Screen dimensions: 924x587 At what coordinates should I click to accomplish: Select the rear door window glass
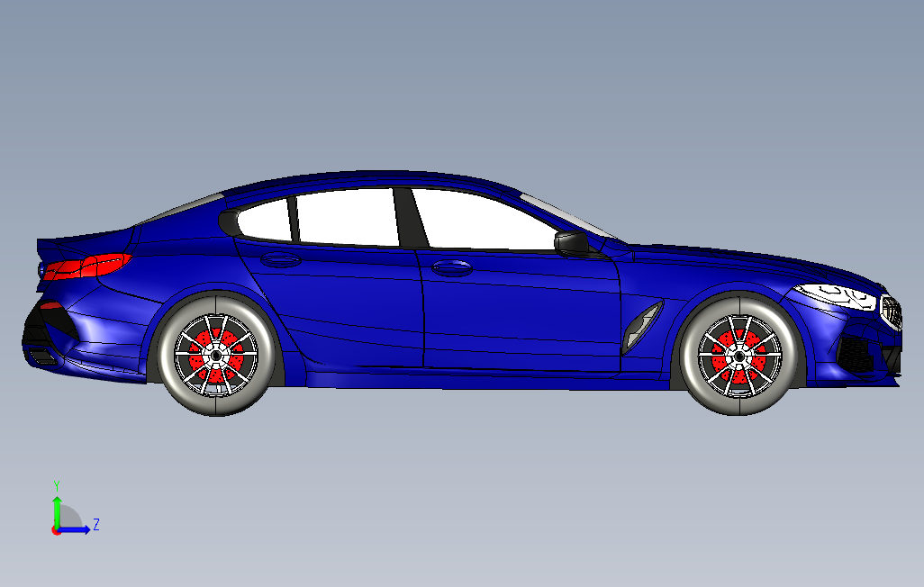coord(348,217)
